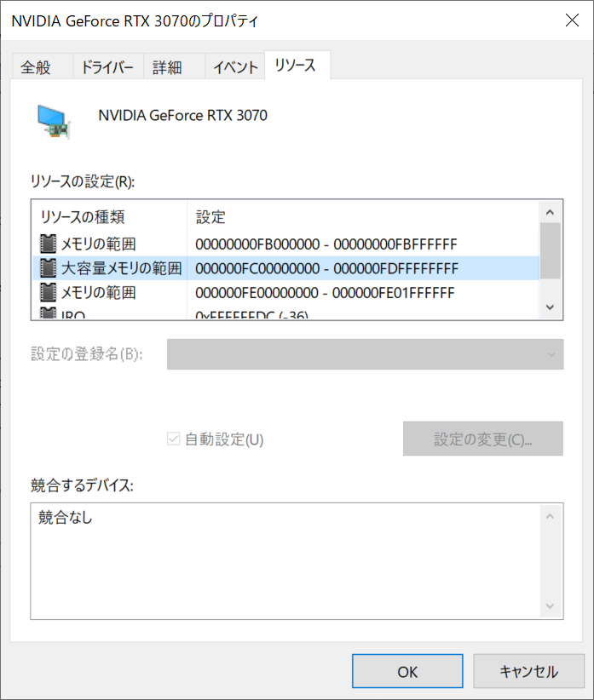Click the リソースの種類 column header

click(x=109, y=217)
